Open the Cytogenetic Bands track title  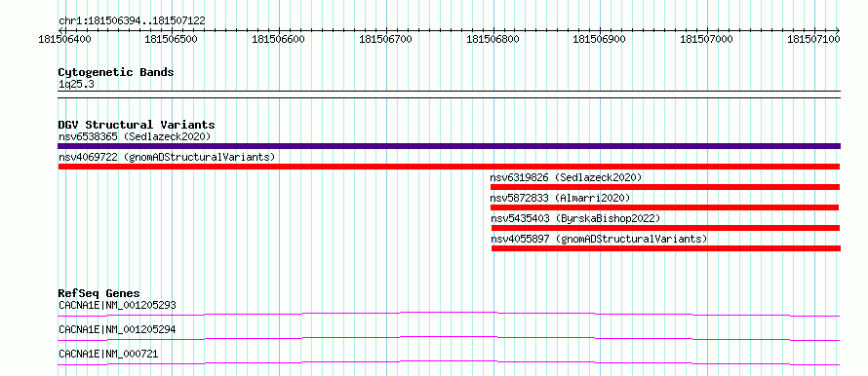tap(116, 72)
